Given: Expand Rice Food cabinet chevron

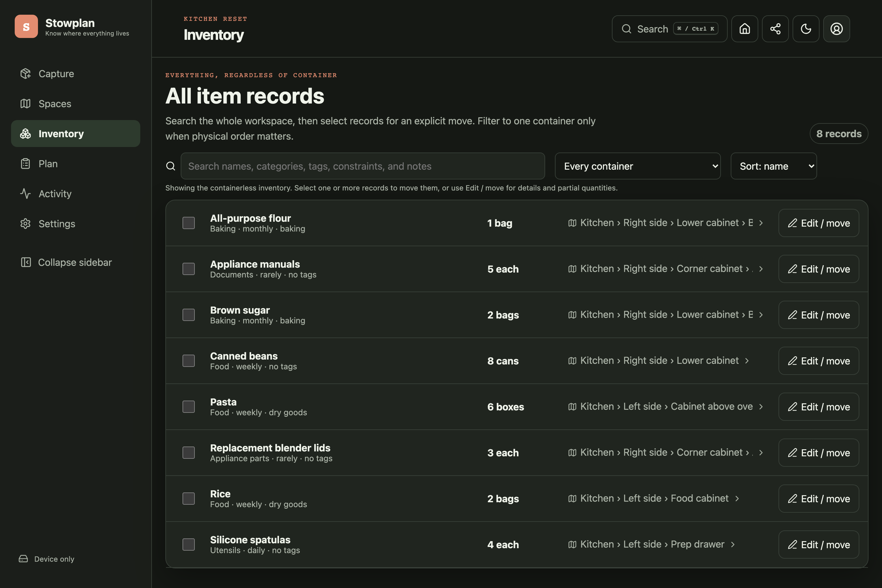Looking at the screenshot, I should coord(737,498).
